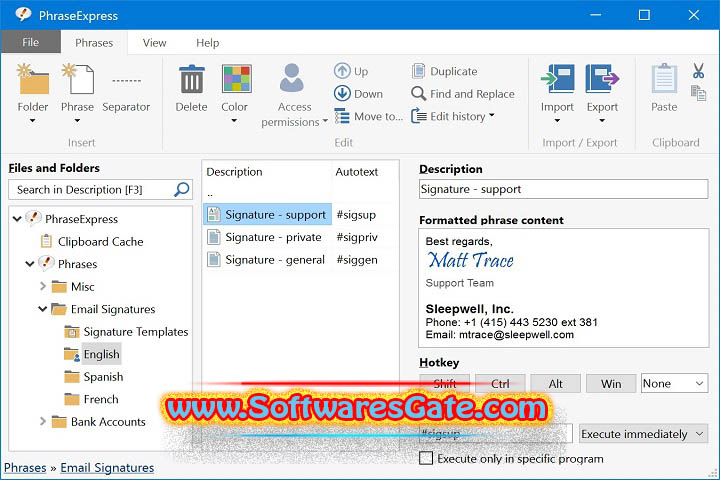Click the search magnifier icon
The image size is (720, 480).
[x=182, y=189]
